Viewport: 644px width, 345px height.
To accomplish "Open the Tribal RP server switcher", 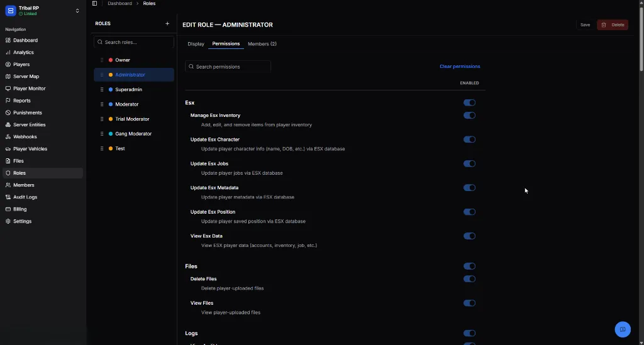I will [x=77, y=11].
